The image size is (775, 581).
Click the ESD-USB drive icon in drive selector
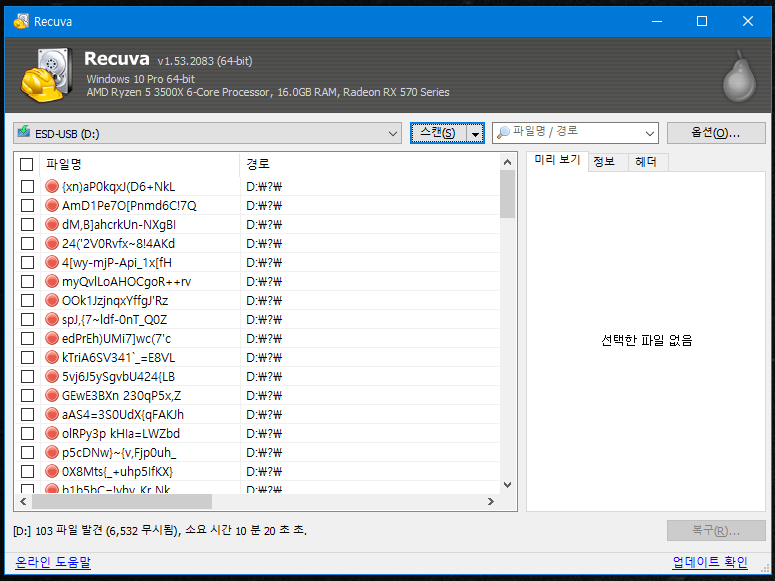coord(24,132)
